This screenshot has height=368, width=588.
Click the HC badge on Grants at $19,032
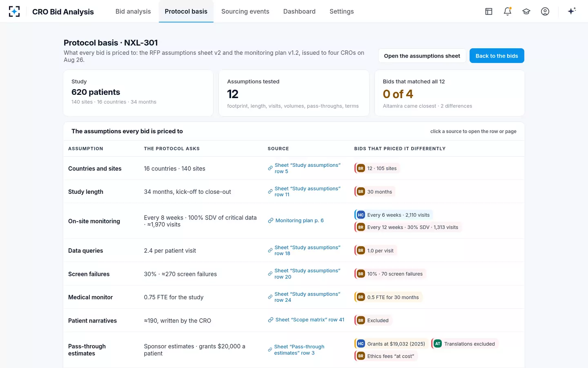tap(361, 344)
